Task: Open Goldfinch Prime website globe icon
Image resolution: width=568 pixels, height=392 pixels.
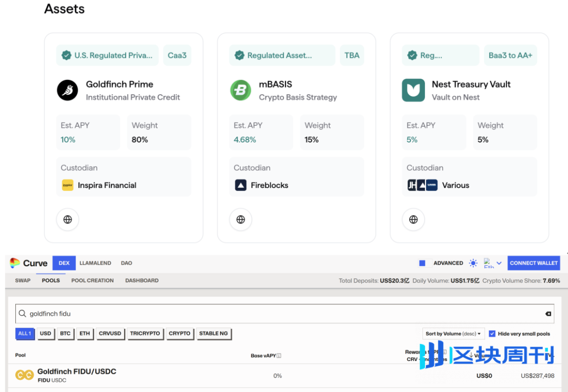Action: click(x=67, y=219)
